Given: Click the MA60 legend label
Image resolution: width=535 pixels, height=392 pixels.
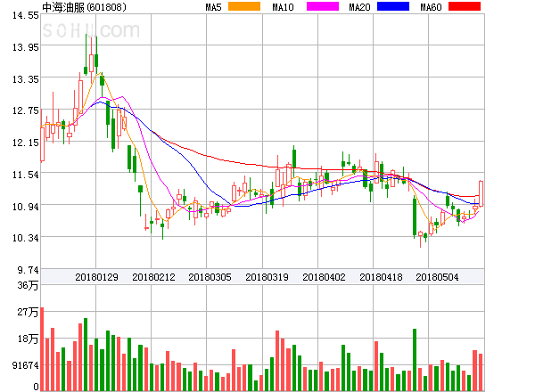Looking at the screenshot, I should (x=431, y=7).
